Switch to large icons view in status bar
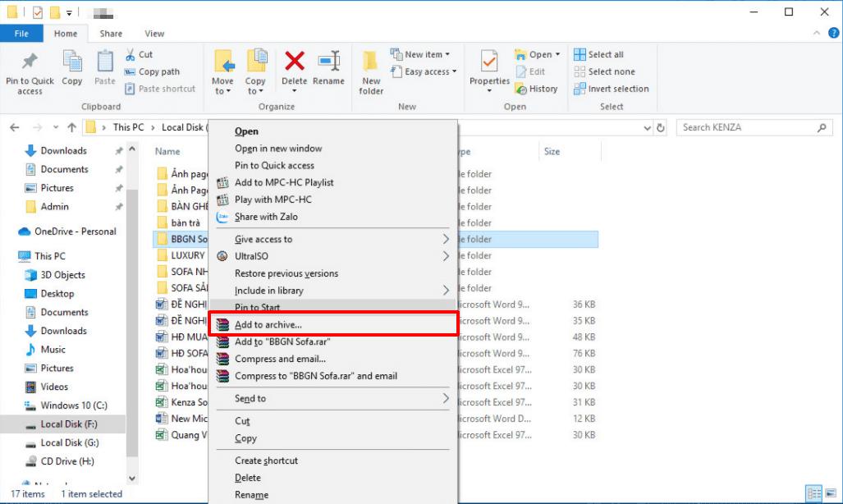Screen dimensions: 843x504 coord(831,493)
